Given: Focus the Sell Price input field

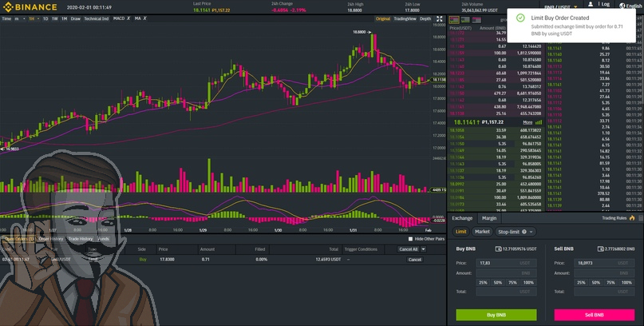Looking at the screenshot, I should coord(604,263).
